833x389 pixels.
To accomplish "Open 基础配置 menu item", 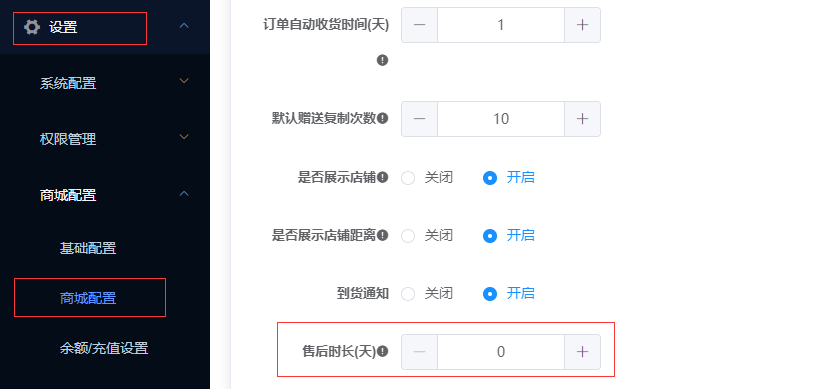I will [88, 248].
